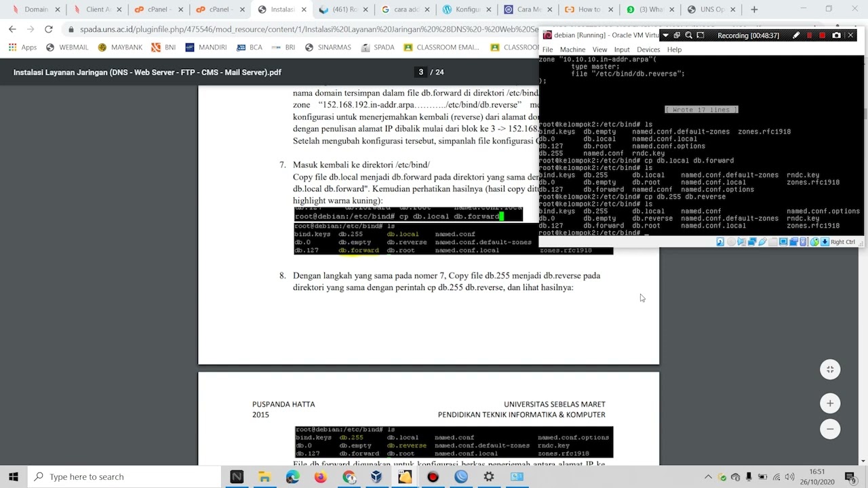Click the browser Back arrow
Viewport: 868px width, 488px height.
[12, 29]
